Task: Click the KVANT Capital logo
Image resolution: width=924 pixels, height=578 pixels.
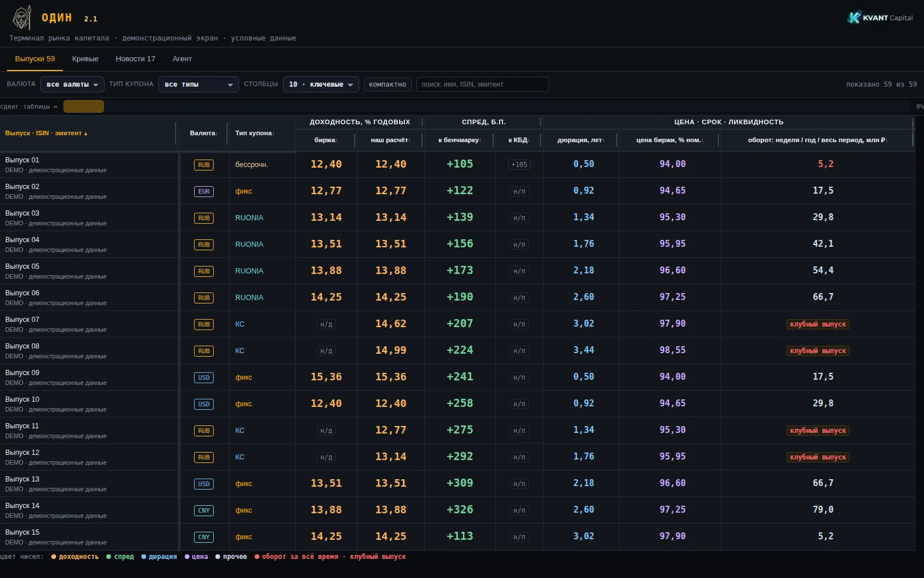Action: (x=880, y=17)
